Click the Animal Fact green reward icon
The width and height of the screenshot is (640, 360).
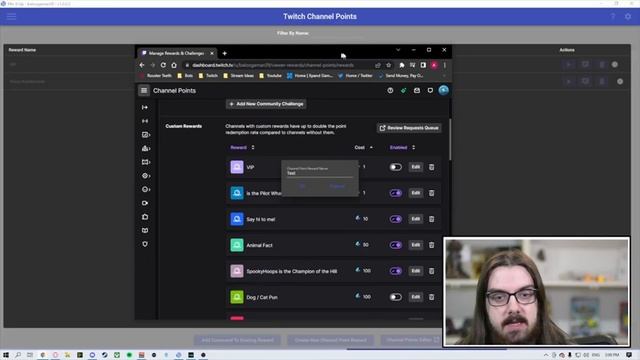237,245
